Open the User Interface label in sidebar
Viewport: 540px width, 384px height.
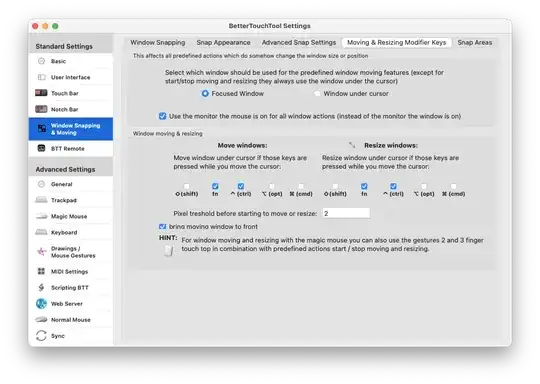point(71,77)
